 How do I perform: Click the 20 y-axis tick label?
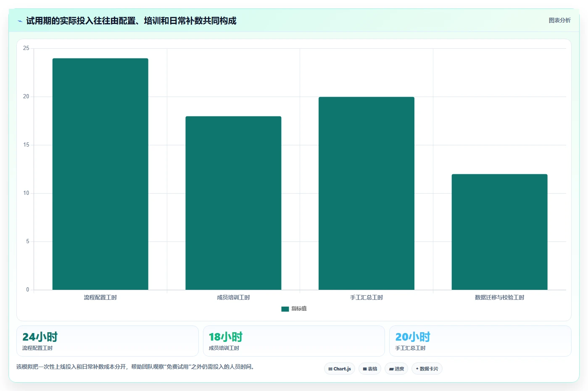tap(26, 97)
